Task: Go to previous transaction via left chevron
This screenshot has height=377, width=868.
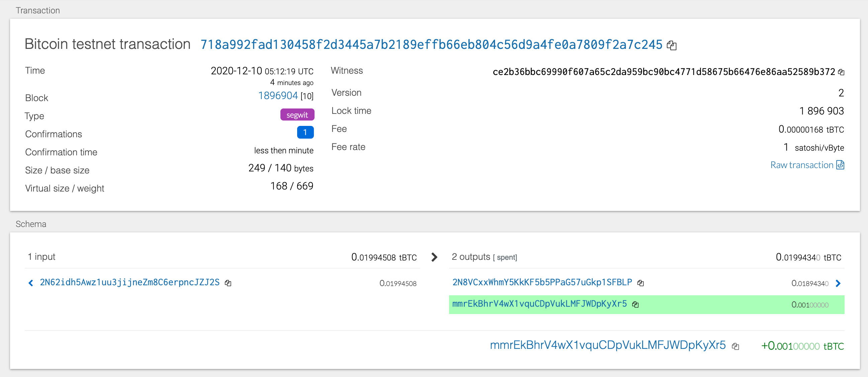Action: click(x=31, y=283)
